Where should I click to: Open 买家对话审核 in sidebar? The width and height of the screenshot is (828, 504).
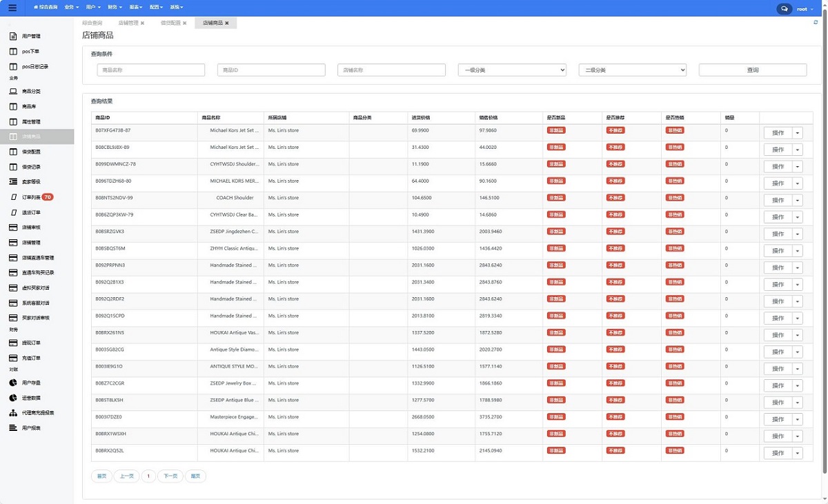coord(37,318)
